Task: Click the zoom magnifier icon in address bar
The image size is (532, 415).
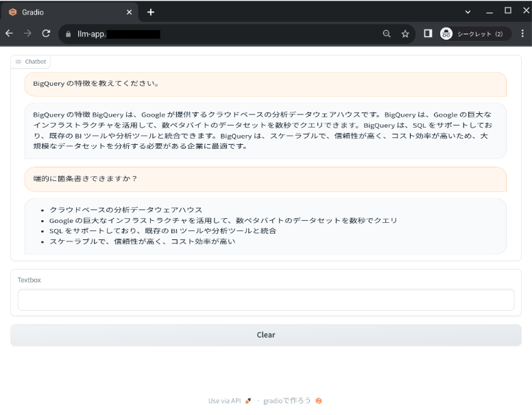Action: pyautogui.click(x=387, y=34)
